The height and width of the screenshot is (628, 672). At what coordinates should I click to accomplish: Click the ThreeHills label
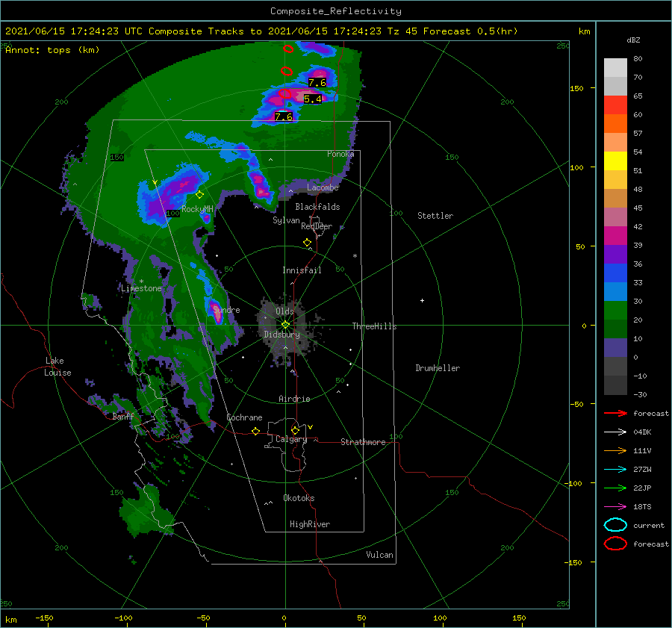point(374,326)
